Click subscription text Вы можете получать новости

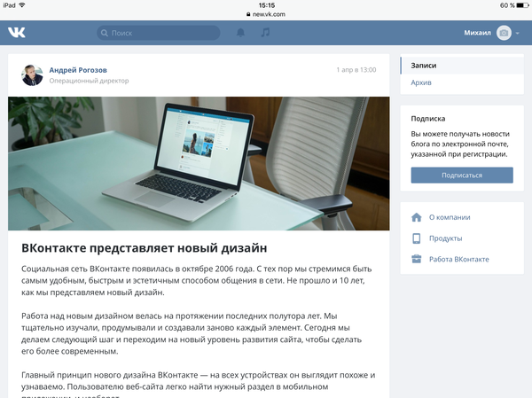(x=460, y=144)
